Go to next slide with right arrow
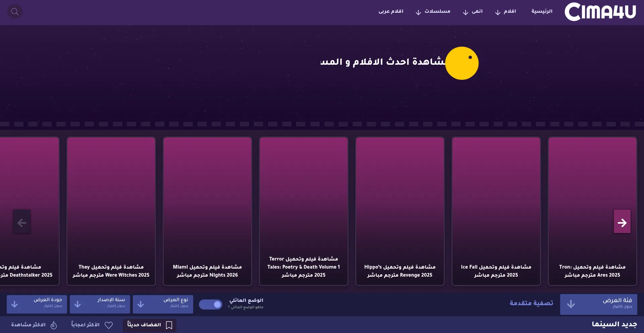The width and height of the screenshot is (644, 333). coord(622,222)
